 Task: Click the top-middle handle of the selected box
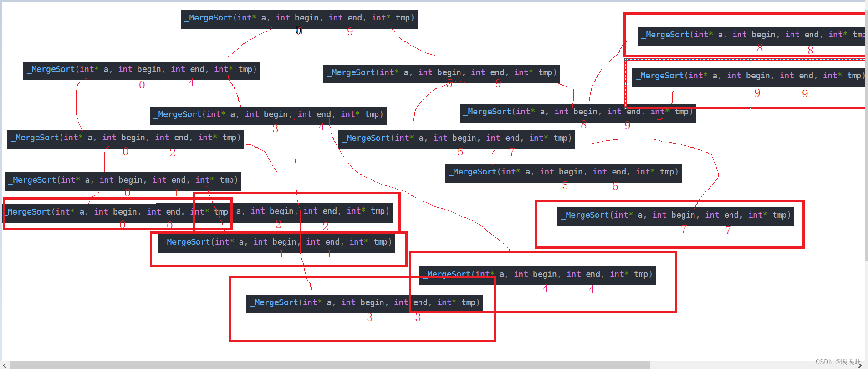[x=750, y=59]
